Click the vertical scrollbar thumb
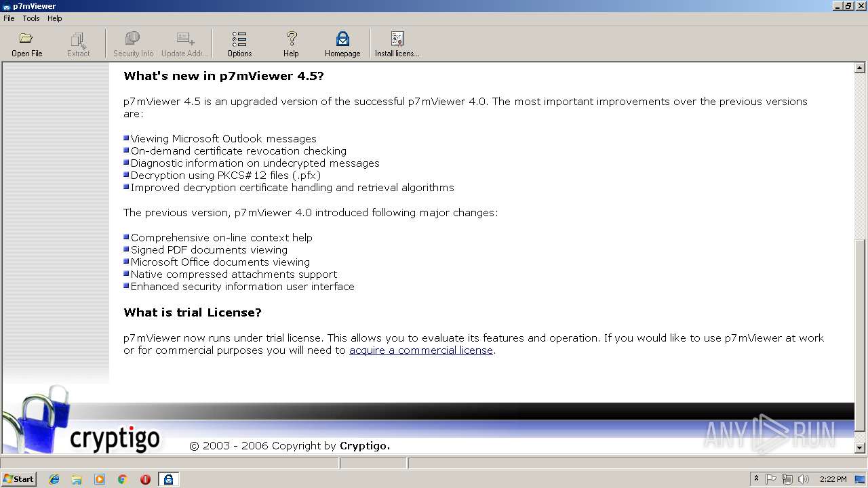This screenshot has height=488, width=868. click(860, 335)
